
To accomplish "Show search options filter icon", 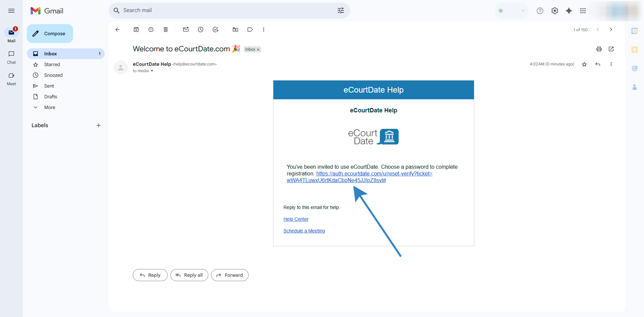I will (341, 10).
